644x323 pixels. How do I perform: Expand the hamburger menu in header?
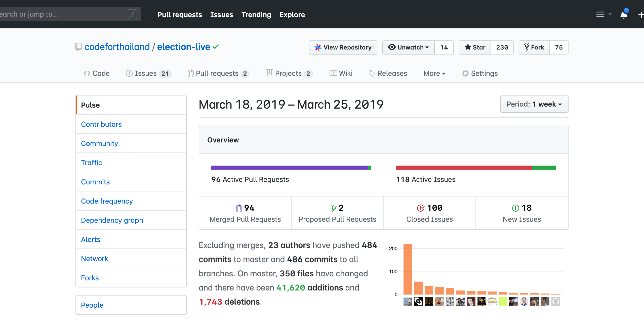tap(600, 14)
